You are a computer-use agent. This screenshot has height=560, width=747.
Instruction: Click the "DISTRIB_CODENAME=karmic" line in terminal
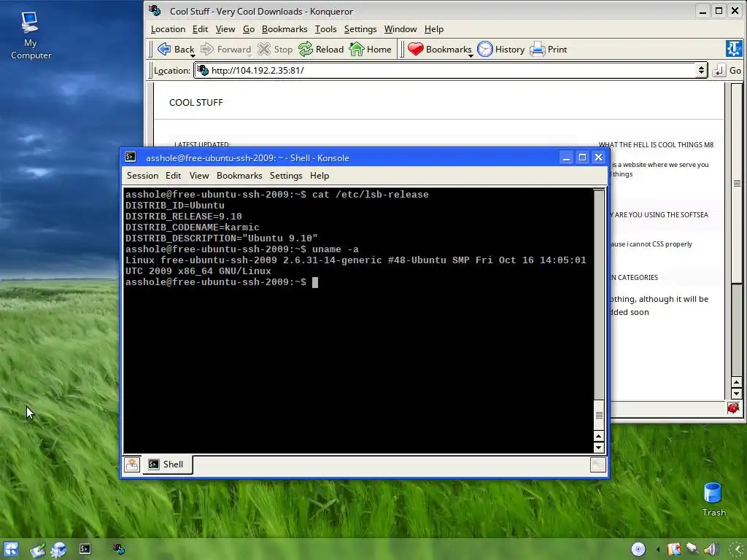(x=193, y=227)
